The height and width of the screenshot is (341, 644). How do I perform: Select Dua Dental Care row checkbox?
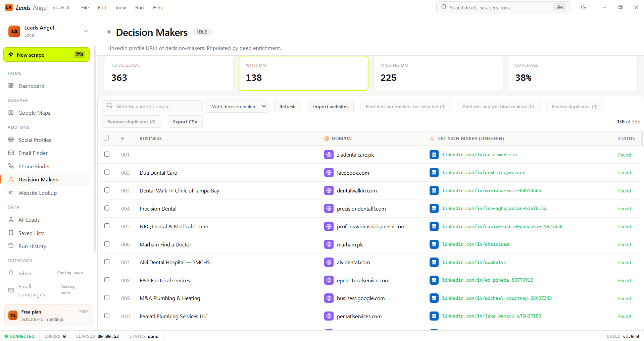coord(107,172)
